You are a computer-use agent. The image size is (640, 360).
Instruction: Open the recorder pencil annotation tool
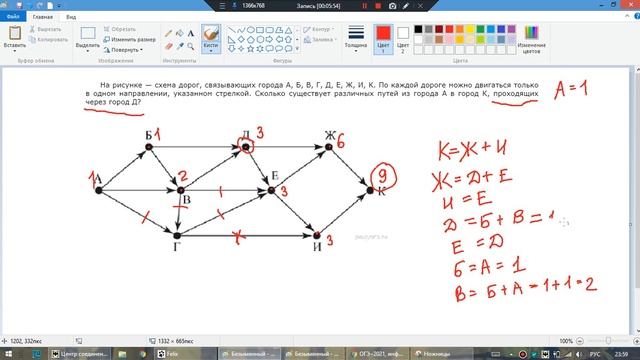click(x=406, y=6)
